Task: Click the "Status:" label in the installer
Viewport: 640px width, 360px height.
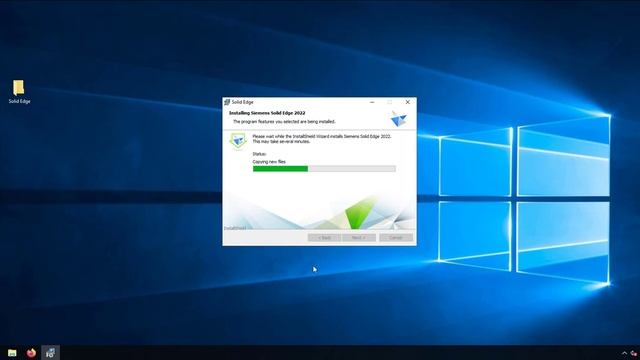Action: click(259, 154)
